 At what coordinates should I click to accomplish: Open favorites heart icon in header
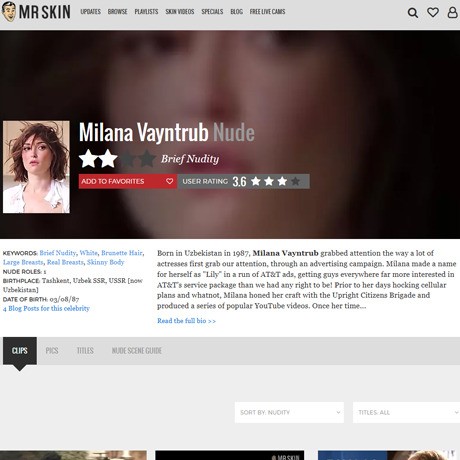[433, 12]
